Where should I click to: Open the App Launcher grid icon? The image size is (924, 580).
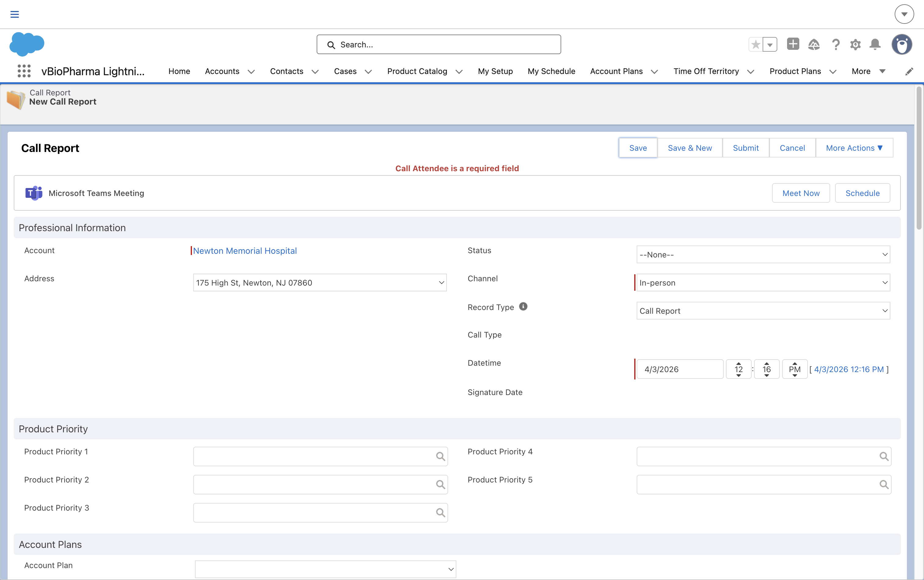[x=24, y=71]
